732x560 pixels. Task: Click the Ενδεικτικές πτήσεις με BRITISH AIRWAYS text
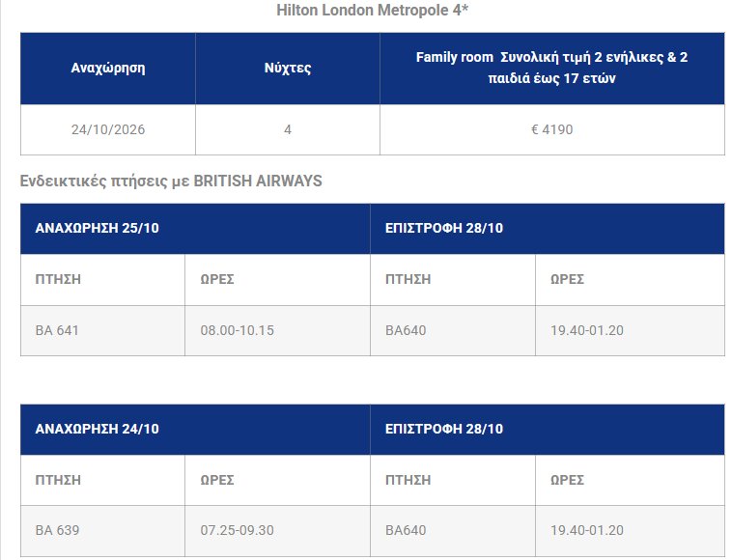coord(171,182)
